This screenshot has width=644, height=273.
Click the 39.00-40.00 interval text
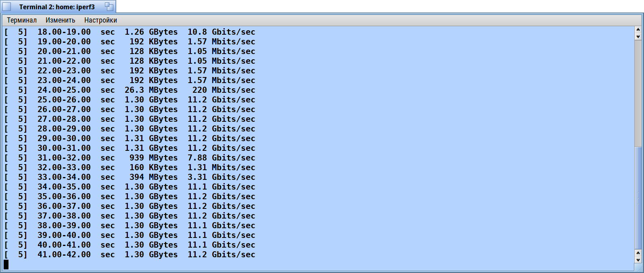tap(64, 235)
